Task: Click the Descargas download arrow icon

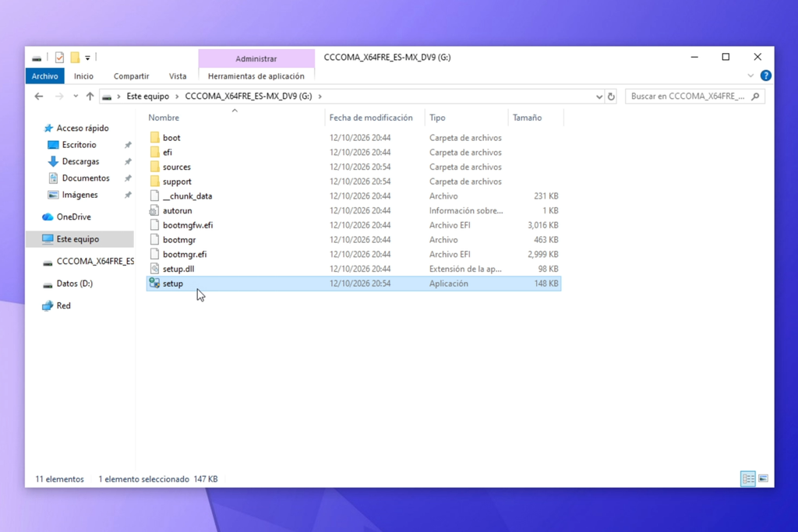Action: click(x=53, y=161)
